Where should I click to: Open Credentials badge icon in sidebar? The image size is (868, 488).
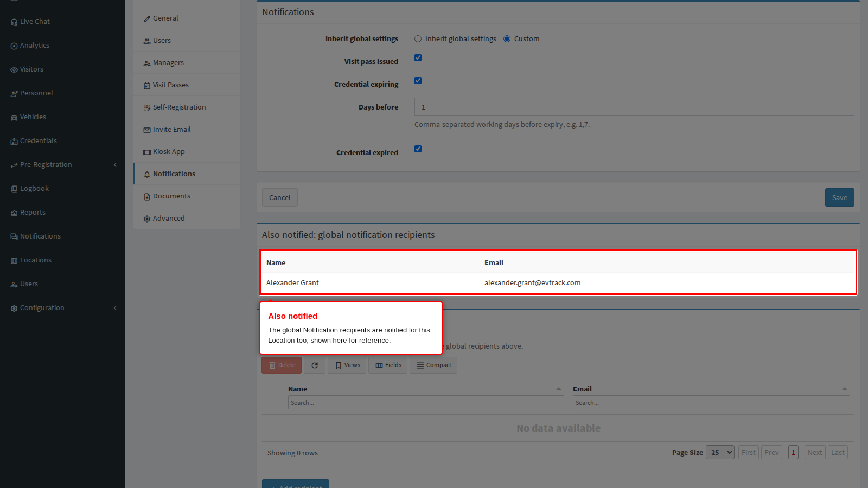pos(14,142)
